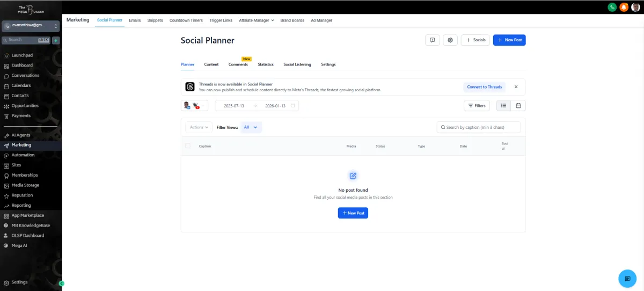Open the blue chat widget
The height and width of the screenshot is (291, 644).
coord(627,278)
